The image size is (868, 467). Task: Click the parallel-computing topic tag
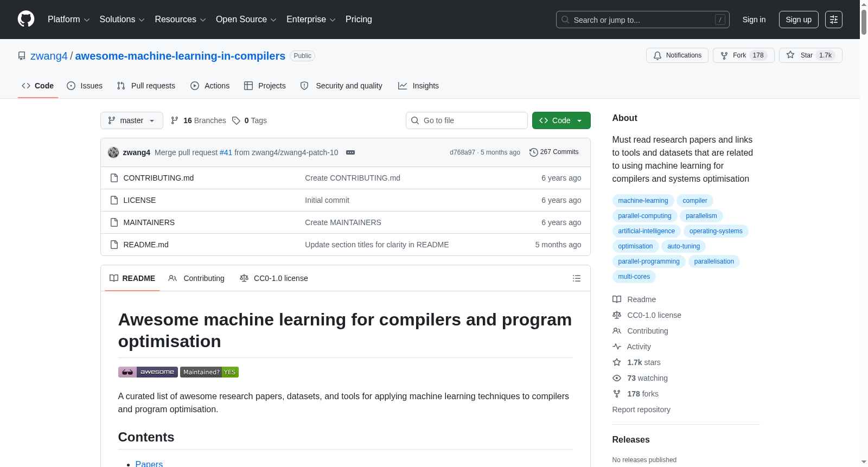(644, 216)
